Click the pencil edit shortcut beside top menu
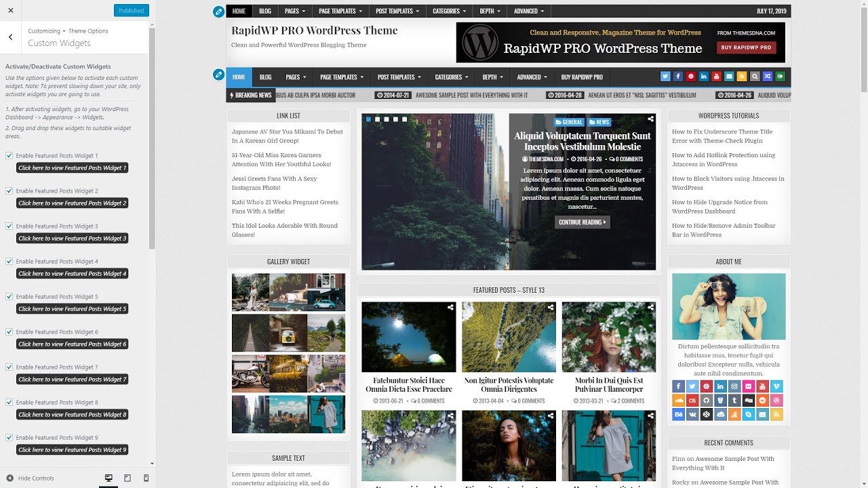 point(218,12)
